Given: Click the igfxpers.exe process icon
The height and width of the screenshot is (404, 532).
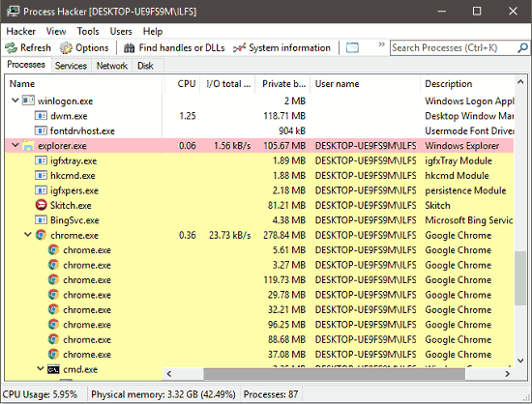Looking at the screenshot, I should coord(41,190).
